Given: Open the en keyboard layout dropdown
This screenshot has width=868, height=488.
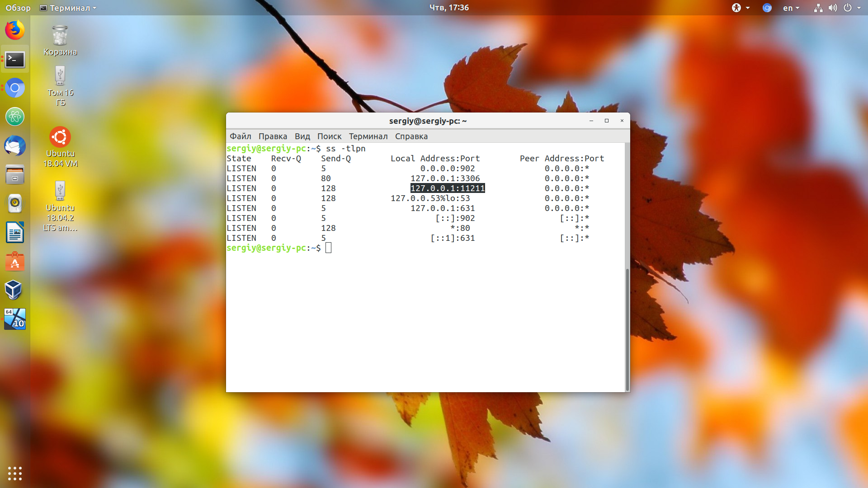Looking at the screenshot, I should pyautogui.click(x=791, y=8).
